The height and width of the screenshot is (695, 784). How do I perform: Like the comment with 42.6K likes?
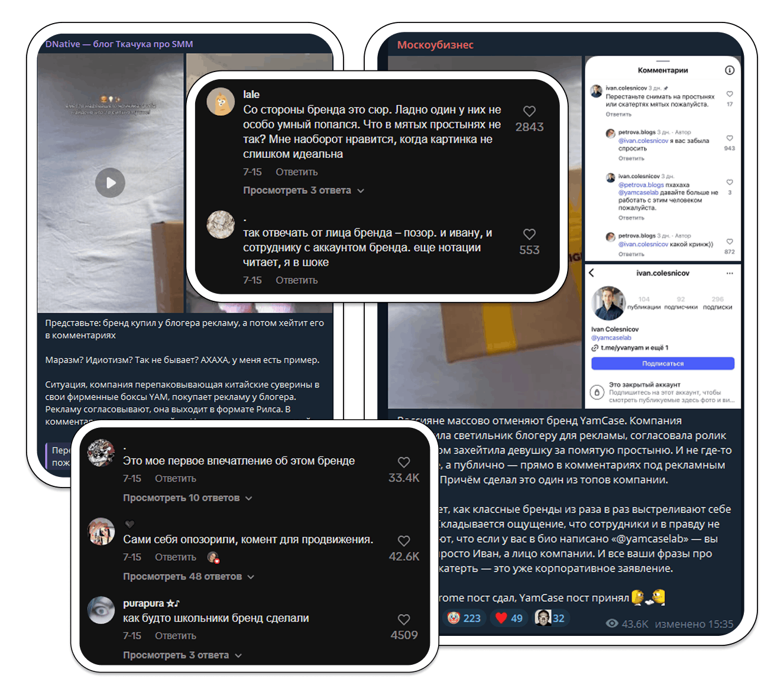(404, 541)
